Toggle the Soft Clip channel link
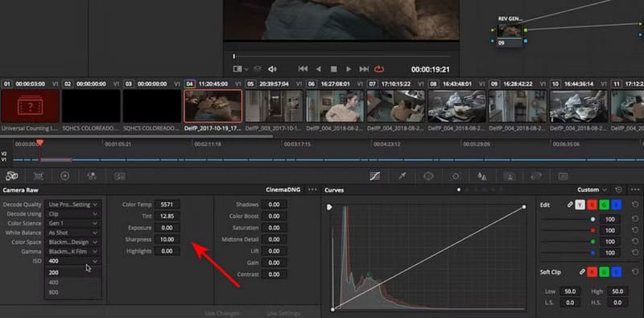The width and height of the screenshot is (644, 318). pos(582,272)
